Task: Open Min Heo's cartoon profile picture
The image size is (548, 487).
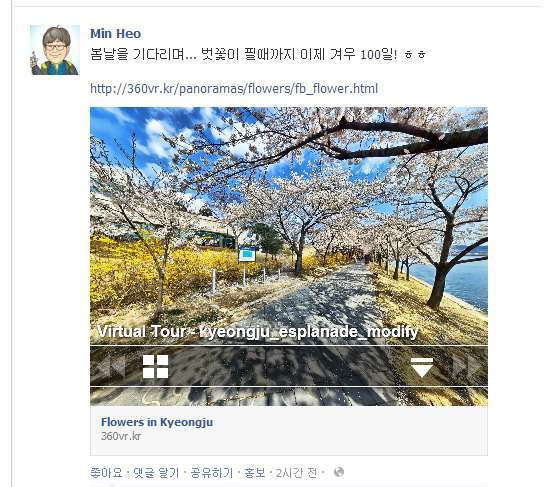Action: coord(55,50)
